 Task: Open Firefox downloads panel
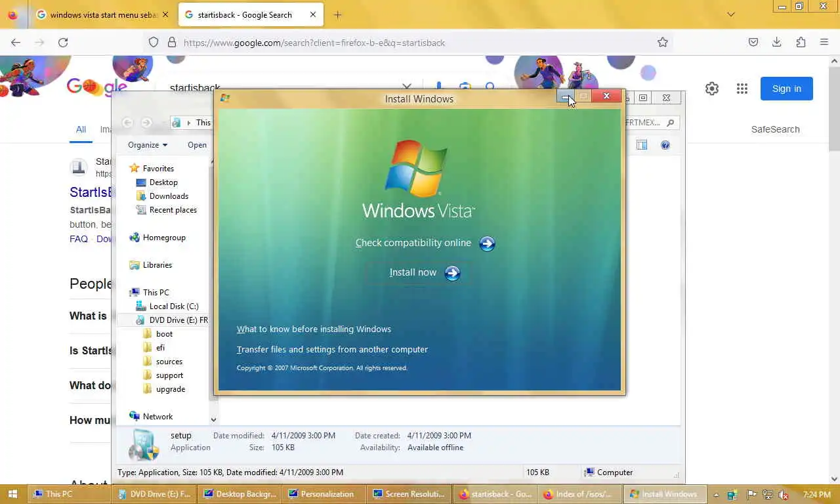click(777, 43)
